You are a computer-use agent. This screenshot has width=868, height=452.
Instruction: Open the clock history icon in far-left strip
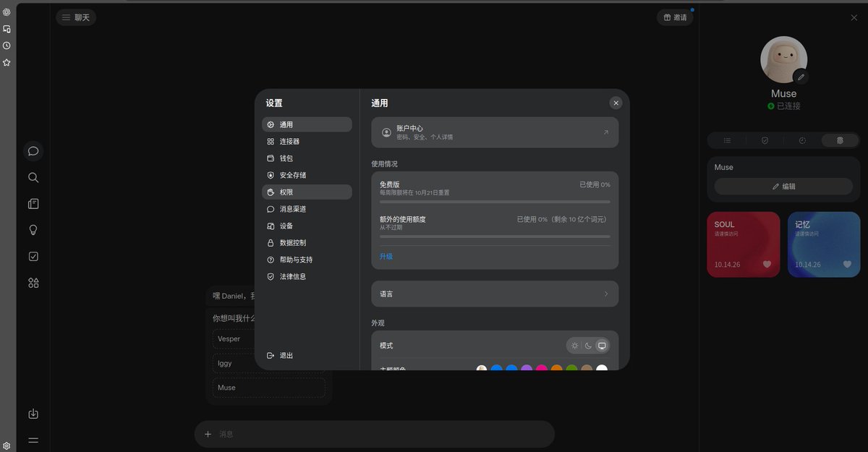tap(7, 46)
